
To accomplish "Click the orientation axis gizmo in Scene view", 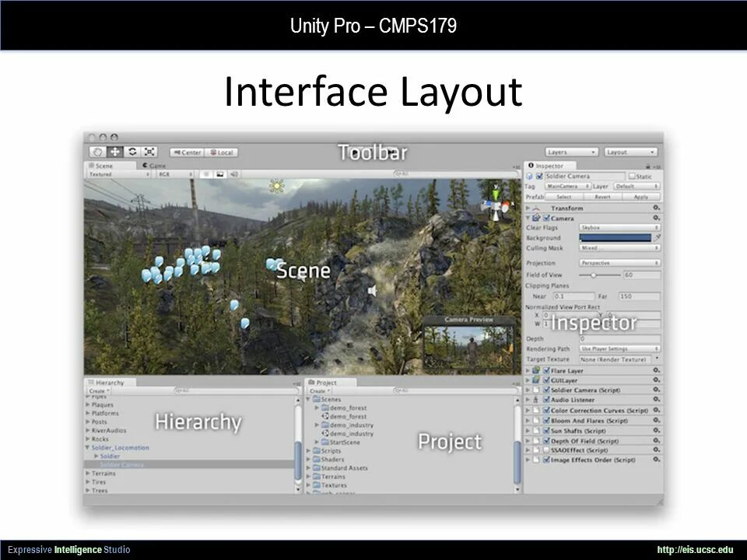I will (x=496, y=204).
